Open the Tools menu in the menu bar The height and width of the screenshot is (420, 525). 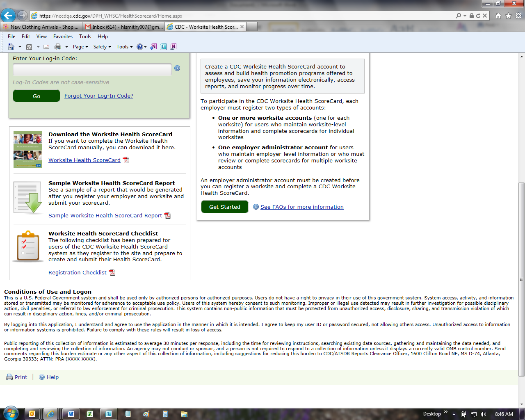click(85, 37)
